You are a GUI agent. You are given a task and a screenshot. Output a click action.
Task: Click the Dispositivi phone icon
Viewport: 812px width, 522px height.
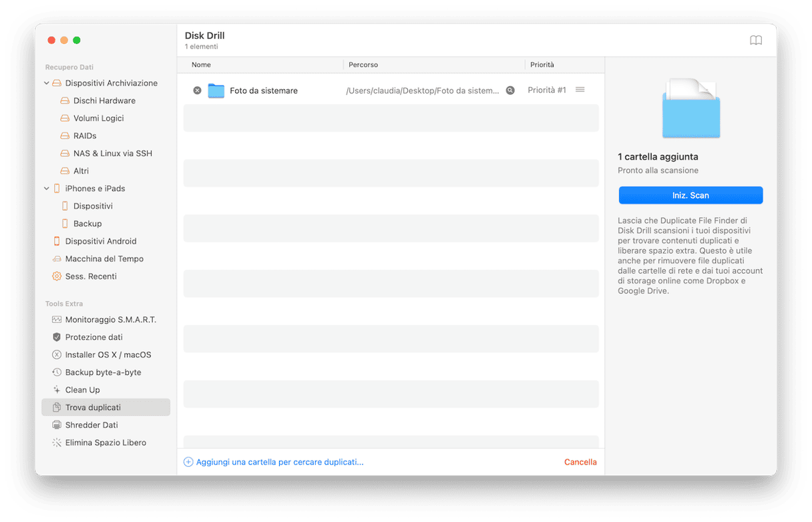(x=65, y=206)
